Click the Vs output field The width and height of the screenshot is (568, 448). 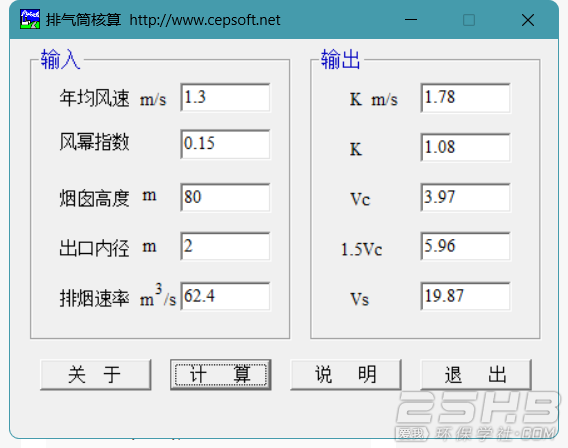[465, 296]
